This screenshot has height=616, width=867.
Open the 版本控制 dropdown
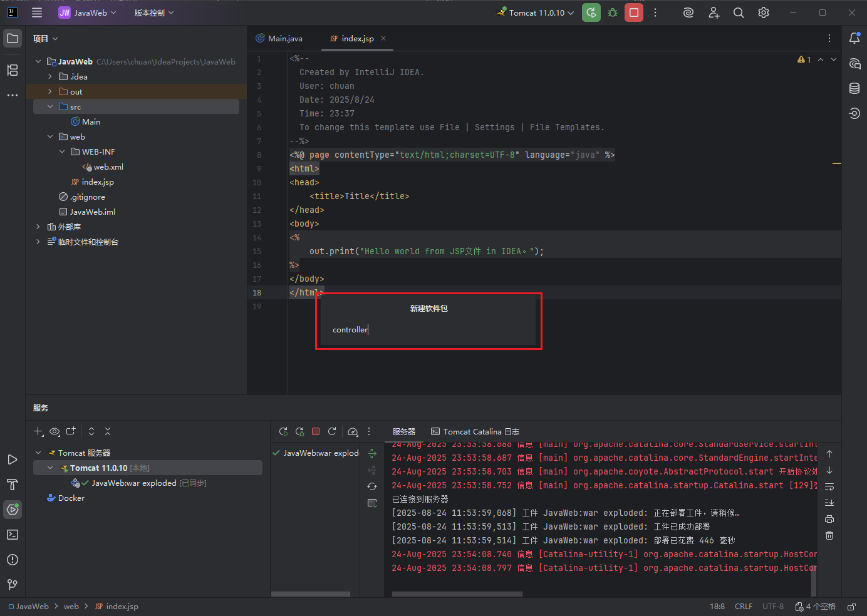154,13
